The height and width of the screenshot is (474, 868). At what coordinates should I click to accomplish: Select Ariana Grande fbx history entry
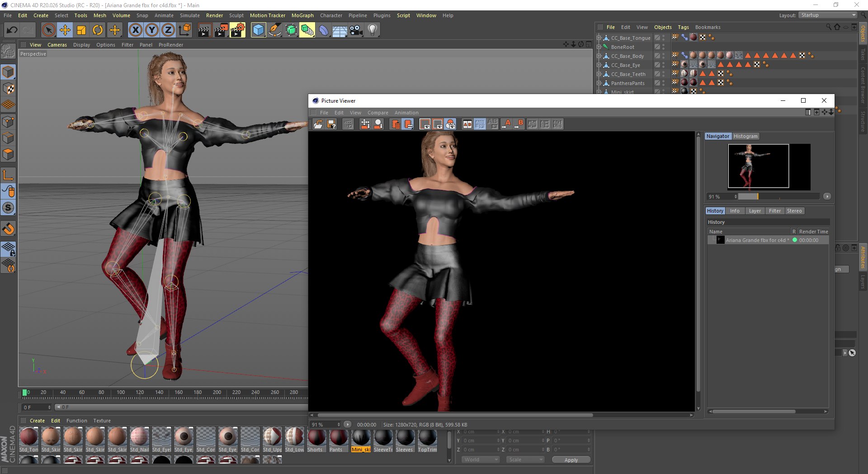pyautogui.click(x=768, y=240)
